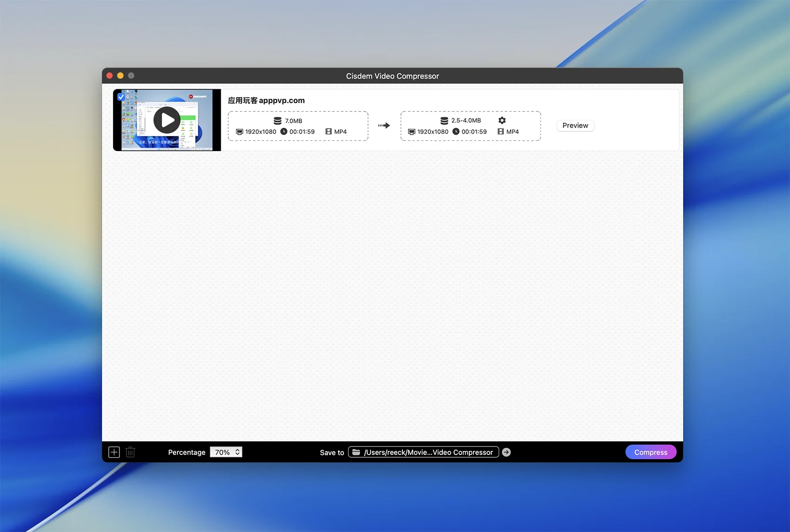Click the source film format icon
The image size is (790, 532).
click(x=329, y=131)
